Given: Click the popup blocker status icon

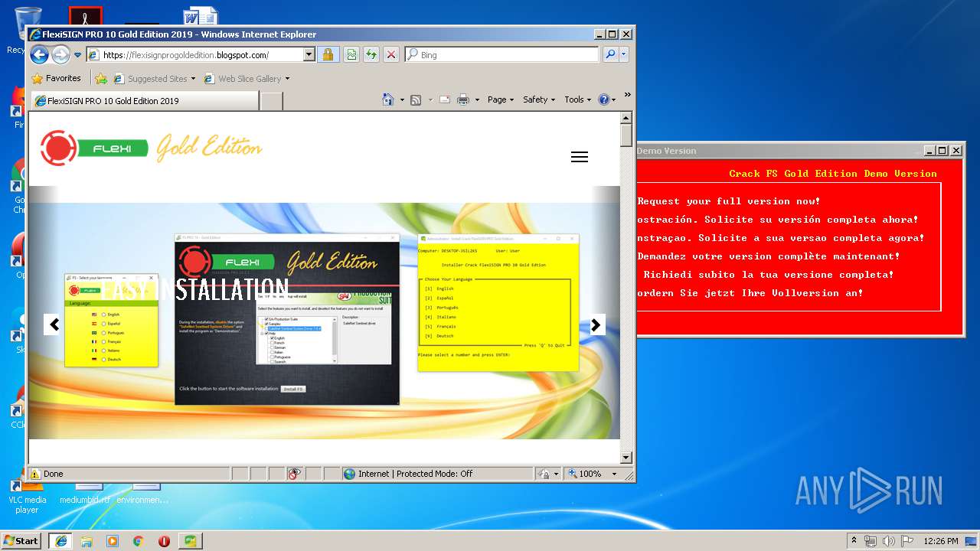Looking at the screenshot, I should pyautogui.click(x=296, y=474).
